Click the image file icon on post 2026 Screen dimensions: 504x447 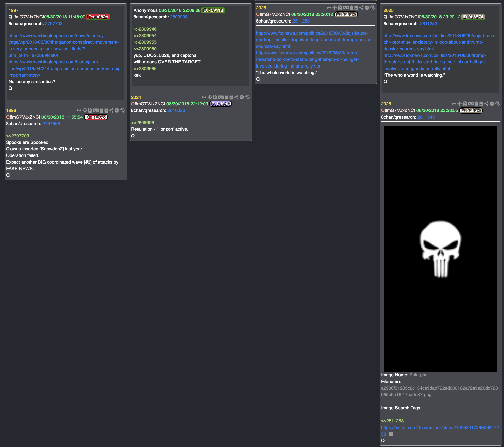tap(465, 104)
